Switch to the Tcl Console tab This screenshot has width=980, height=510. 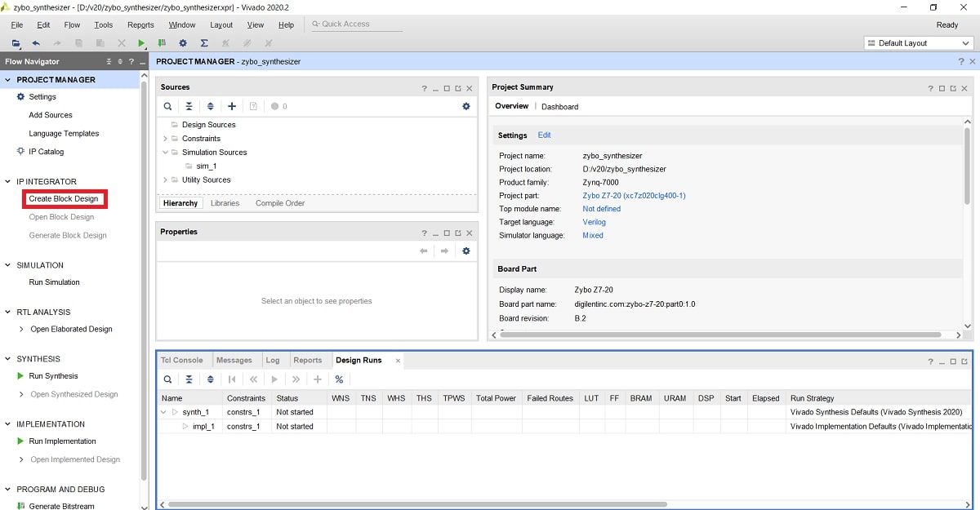[x=181, y=360]
